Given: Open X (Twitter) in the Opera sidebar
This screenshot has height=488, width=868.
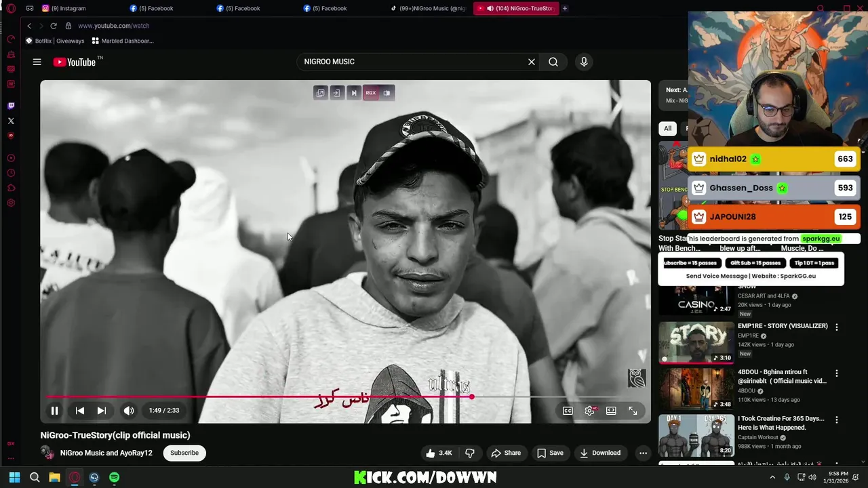Looking at the screenshot, I should tap(11, 121).
